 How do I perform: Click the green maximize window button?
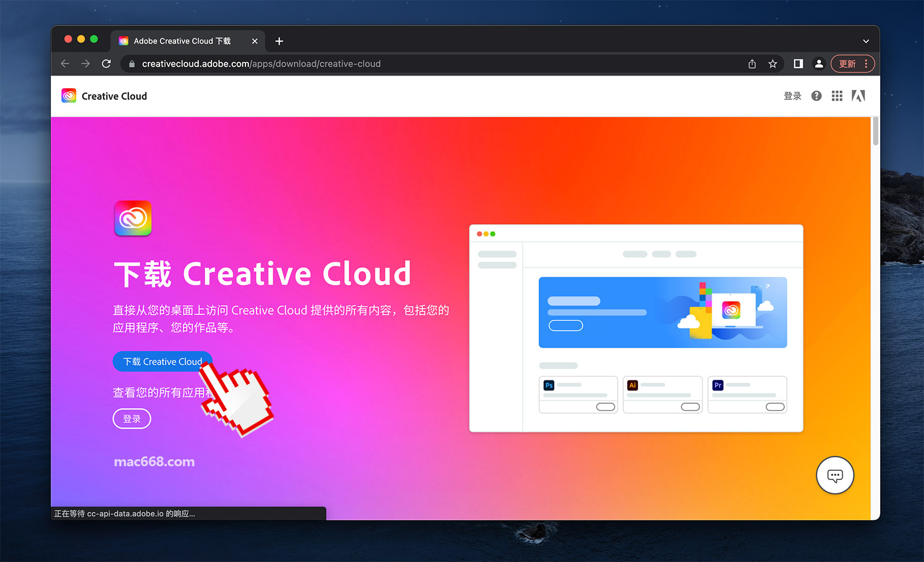point(94,39)
